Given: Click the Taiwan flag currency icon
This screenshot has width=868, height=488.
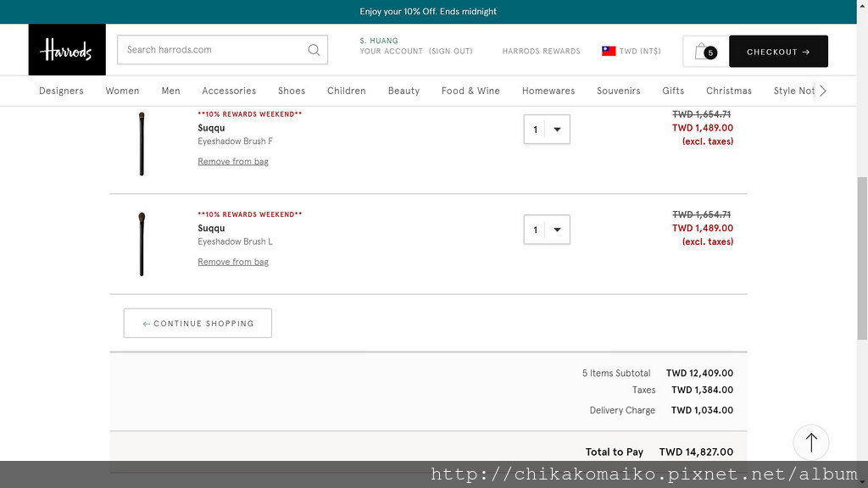Looking at the screenshot, I should pyautogui.click(x=609, y=51).
